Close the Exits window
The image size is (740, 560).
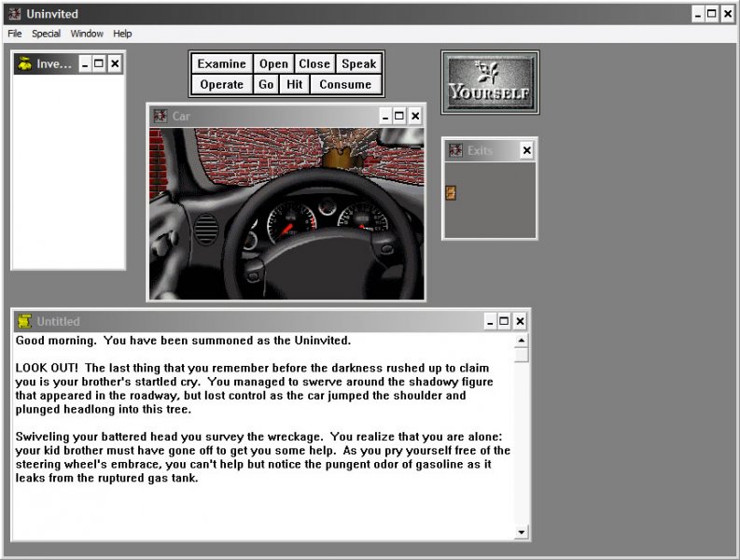click(x=526, y=150)
